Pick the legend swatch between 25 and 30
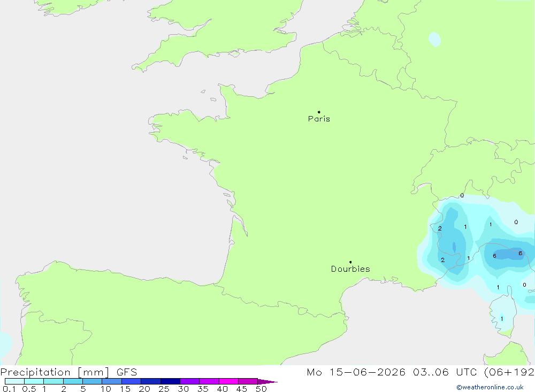 pos(170,381)
